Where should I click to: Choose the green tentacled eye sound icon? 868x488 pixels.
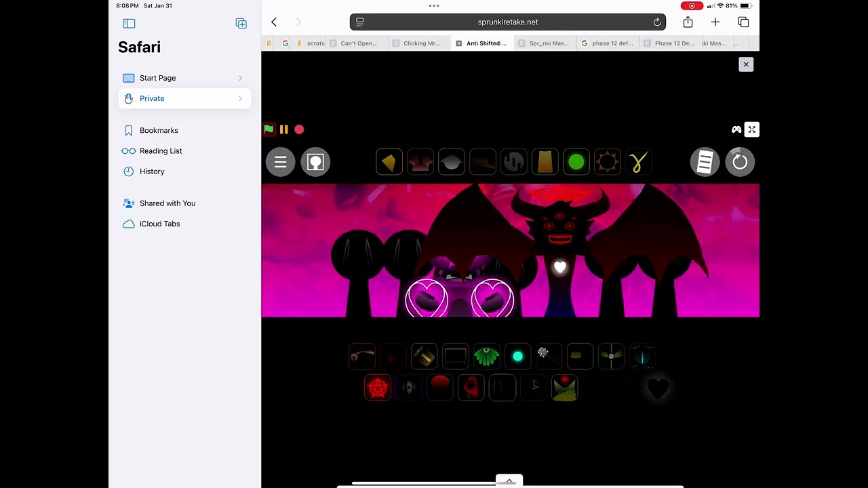tap(487, 356)
